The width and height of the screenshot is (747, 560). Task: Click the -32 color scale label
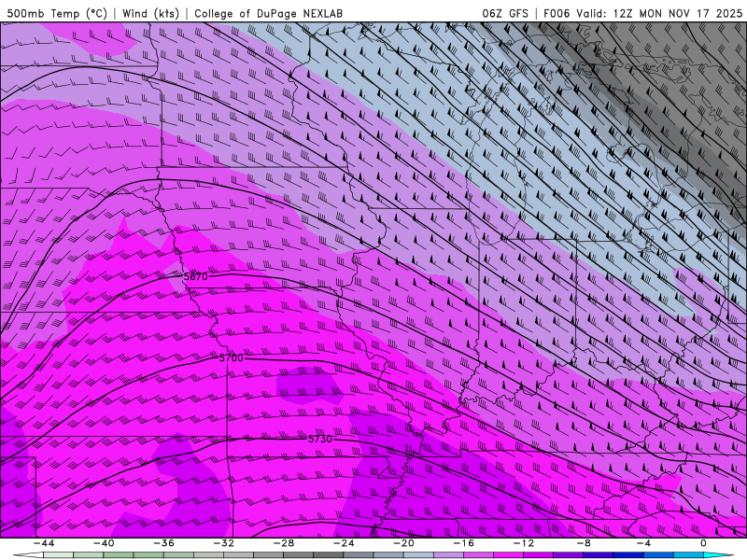point(223,543)
